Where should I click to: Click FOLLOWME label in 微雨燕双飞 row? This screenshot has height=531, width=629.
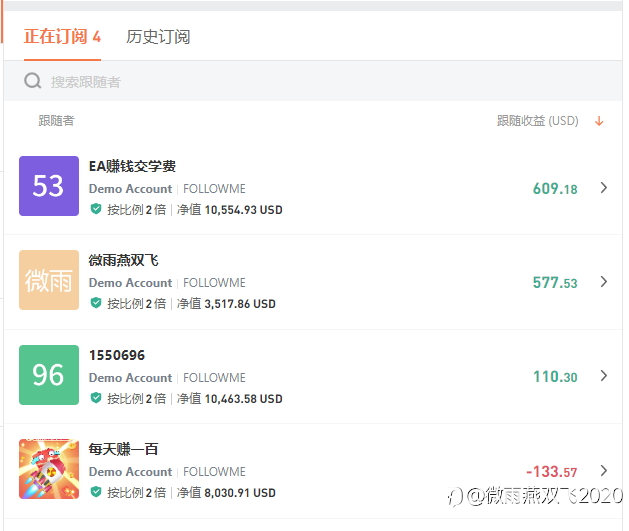click(214, 283)
